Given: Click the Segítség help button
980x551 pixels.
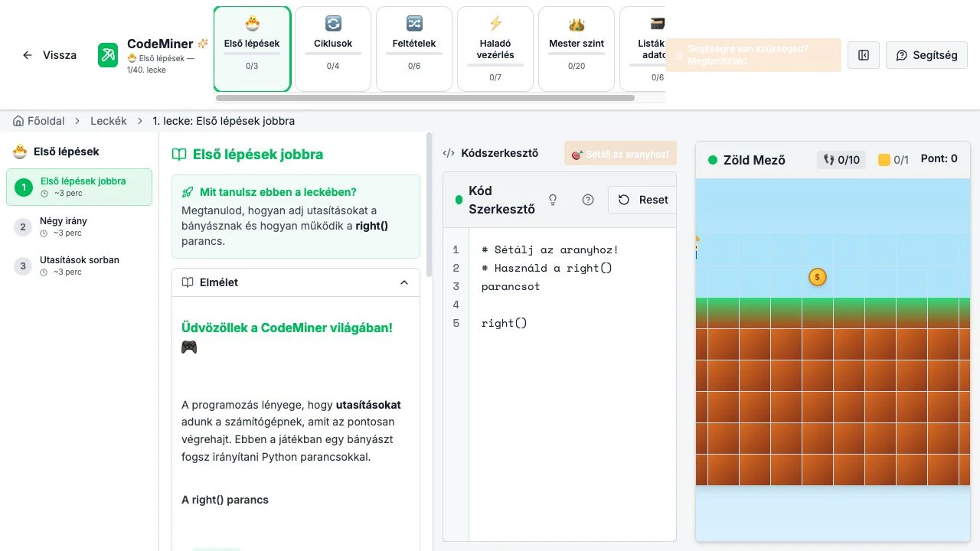Looking at the screenshot, I should [926, 55].
